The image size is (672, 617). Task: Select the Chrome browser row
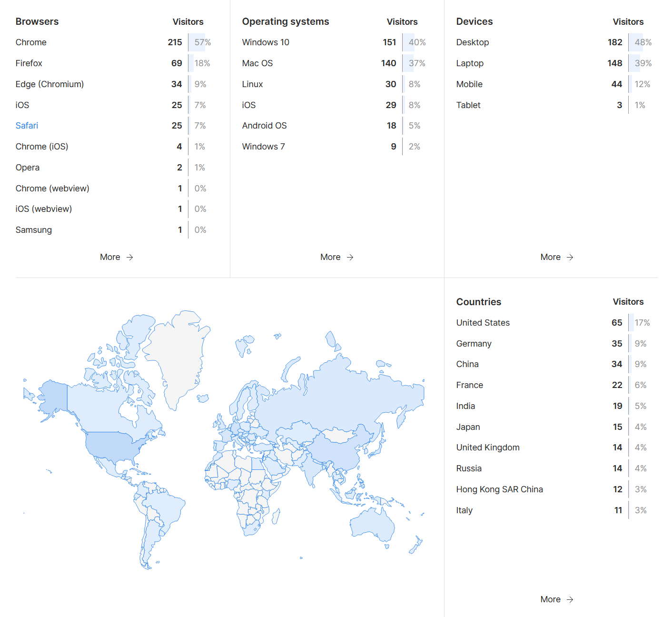(x=31, y=42)
